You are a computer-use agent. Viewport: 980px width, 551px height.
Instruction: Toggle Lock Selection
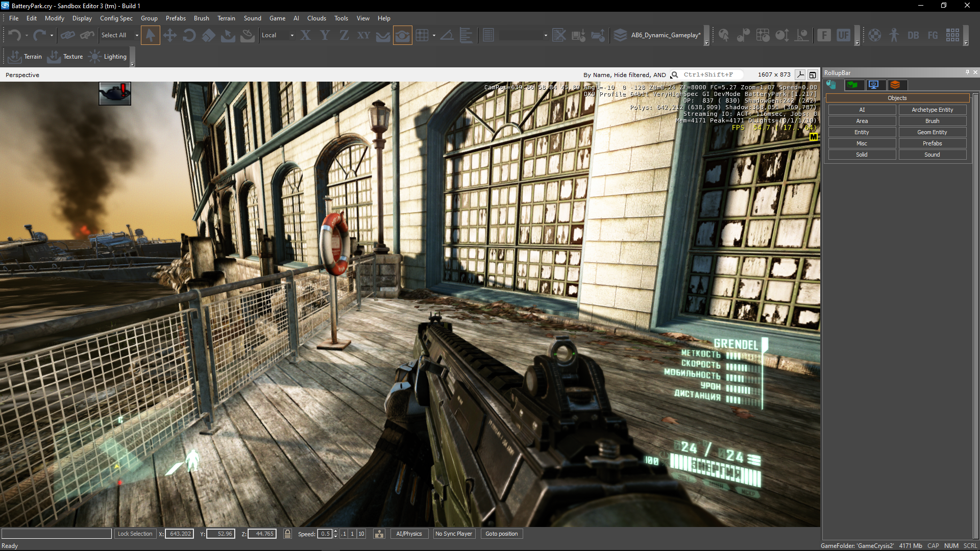pos(135,534)
